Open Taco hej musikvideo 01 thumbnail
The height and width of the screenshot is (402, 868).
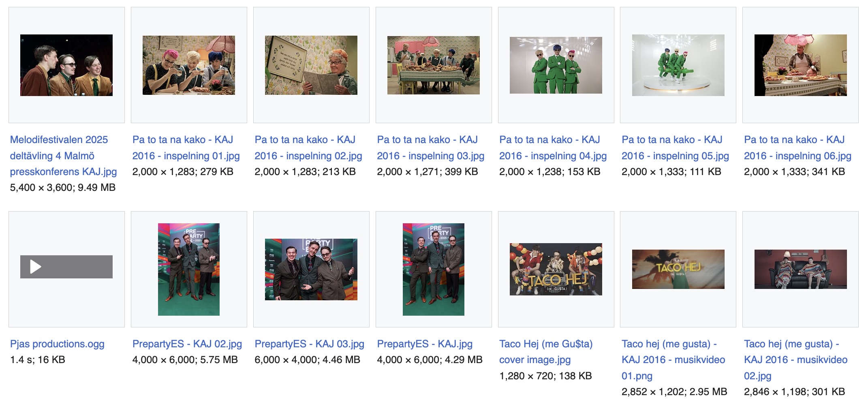[x=678, y=269]
